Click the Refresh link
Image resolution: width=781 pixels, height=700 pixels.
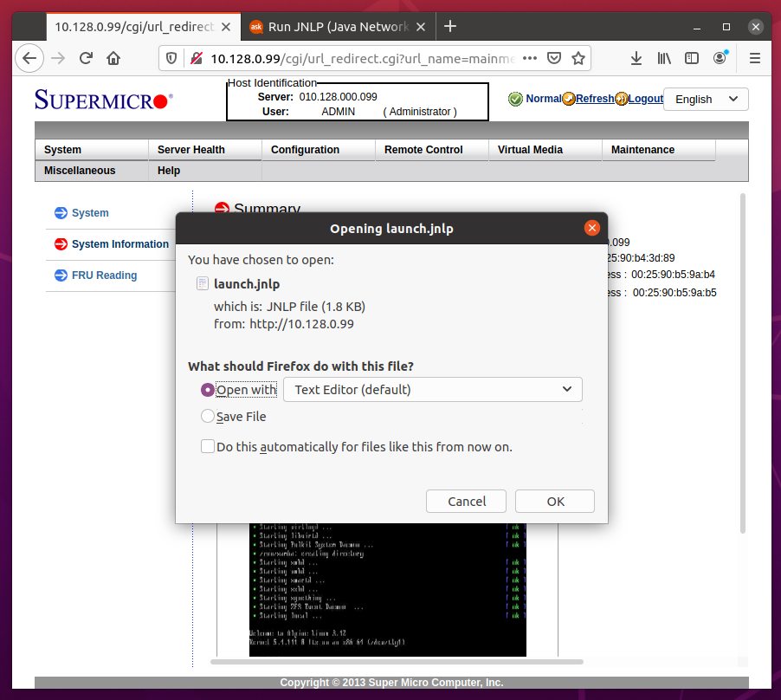coord(595,99)
